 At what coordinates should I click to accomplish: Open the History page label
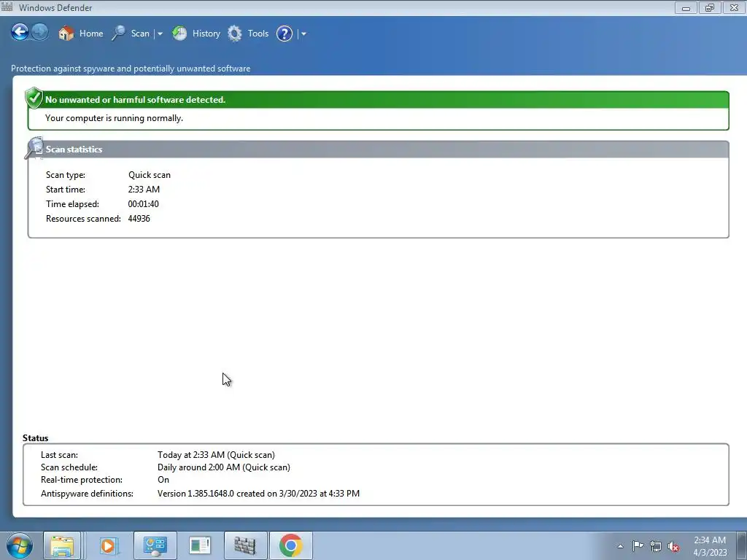(x=206, y=34)
